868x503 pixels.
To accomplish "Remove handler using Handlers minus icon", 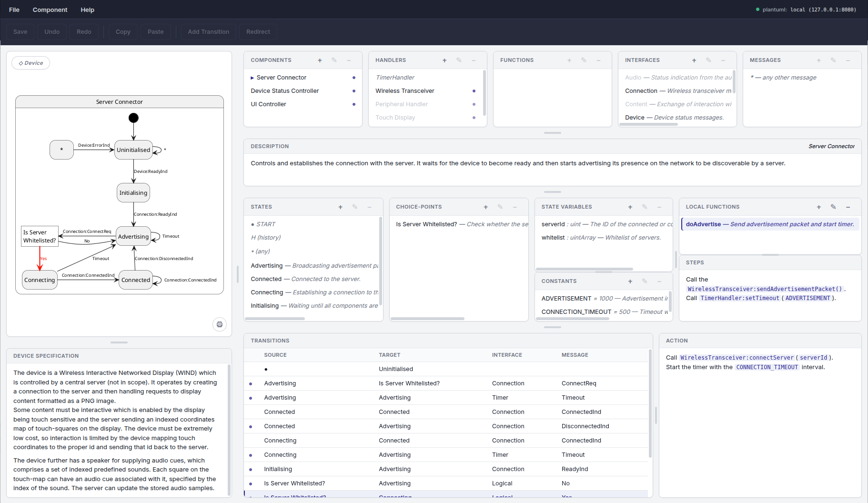I will [474, 60].
